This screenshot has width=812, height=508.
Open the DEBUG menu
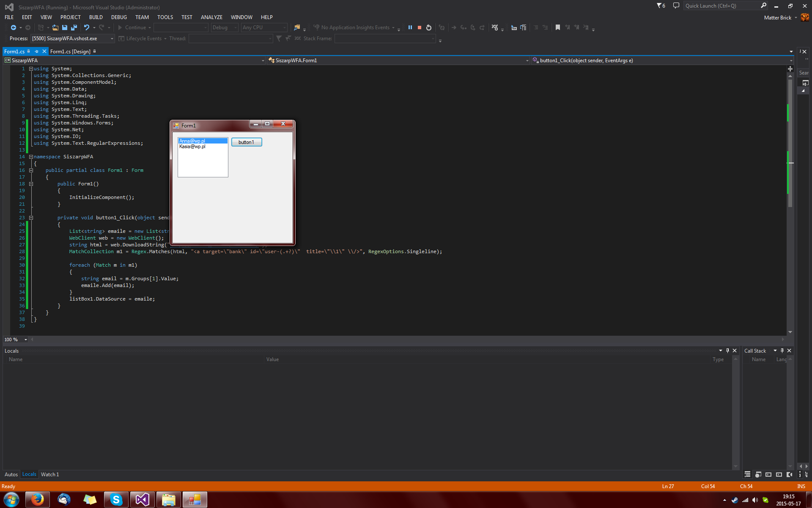click(119, 17)
